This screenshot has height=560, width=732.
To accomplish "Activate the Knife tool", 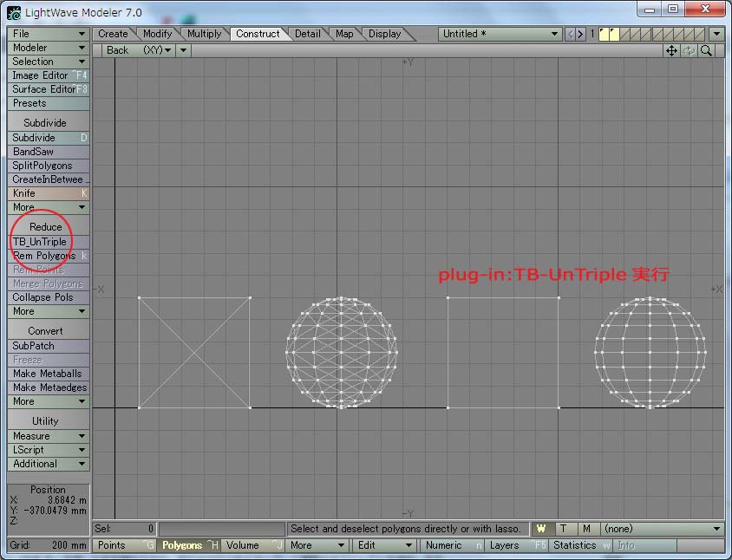I will [49, 193].
